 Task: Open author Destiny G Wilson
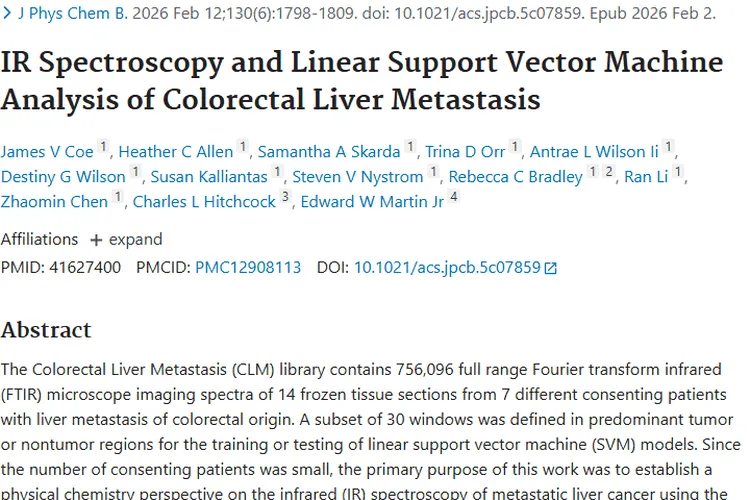coord(63,177)
